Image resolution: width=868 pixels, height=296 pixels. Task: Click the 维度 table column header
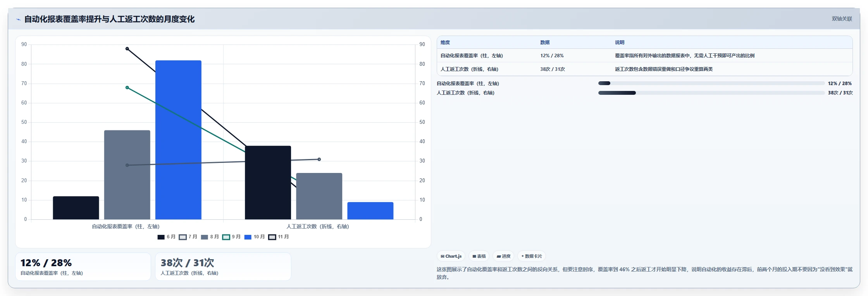tap(445, 43)
